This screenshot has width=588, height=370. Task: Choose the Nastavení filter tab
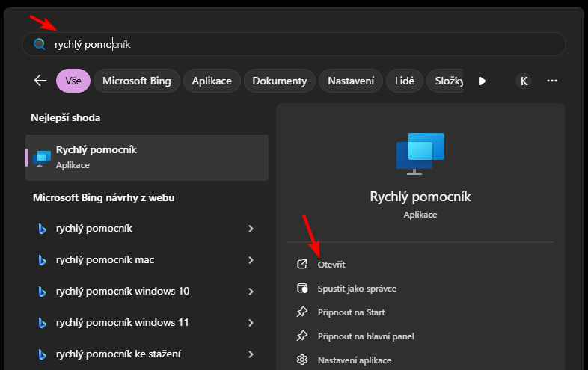pyautogui.click(x=352, y=81)
